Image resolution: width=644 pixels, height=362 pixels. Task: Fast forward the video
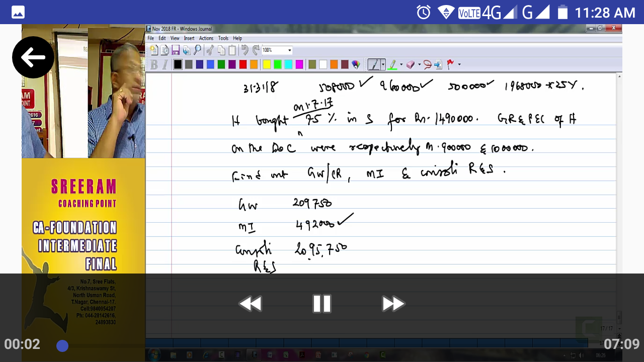[x=393, y=304]
